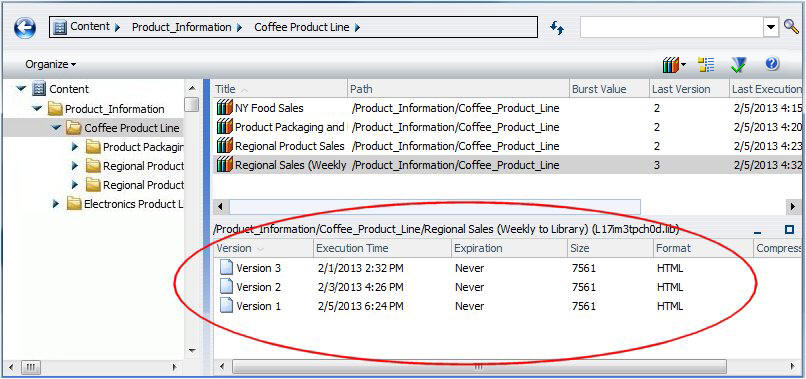Open the Organize dropdown menu
This screenshot has width=806, height=379.
[50, 64]
